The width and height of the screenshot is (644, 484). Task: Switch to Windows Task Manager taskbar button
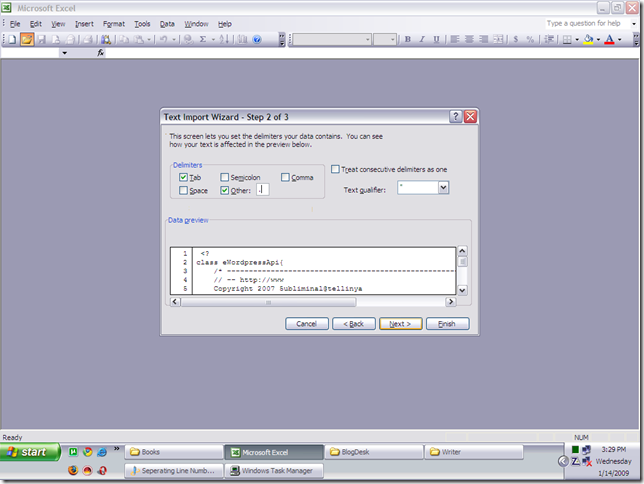(274, 471)
